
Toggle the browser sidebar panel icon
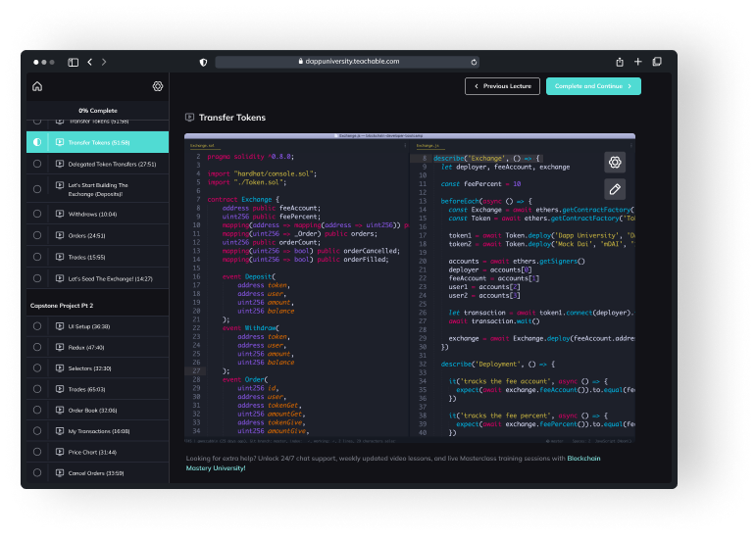click(x=73, y=62)
